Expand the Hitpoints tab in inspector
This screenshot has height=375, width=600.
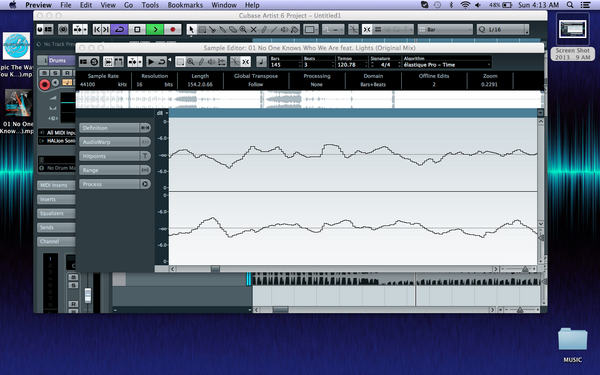click(x=115, y=156)
